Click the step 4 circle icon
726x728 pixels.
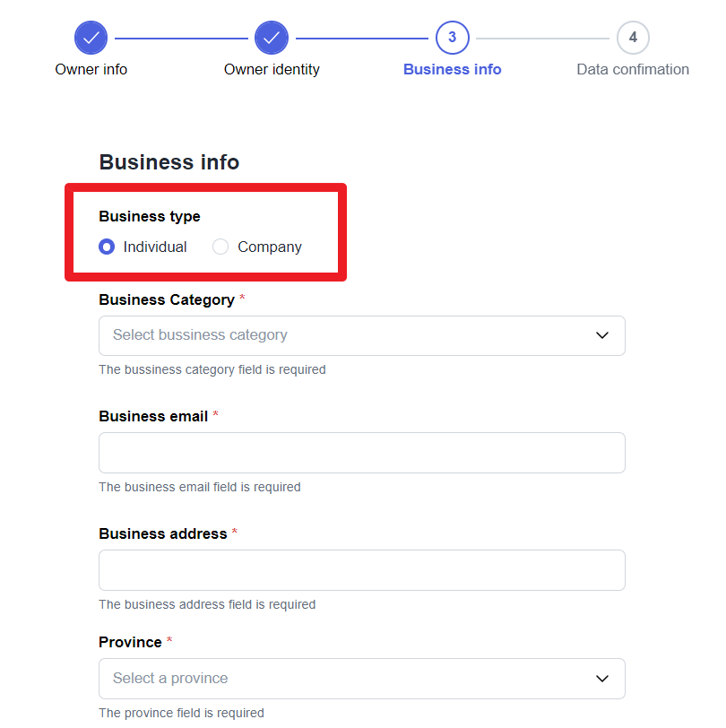click(x=633, y=38)
